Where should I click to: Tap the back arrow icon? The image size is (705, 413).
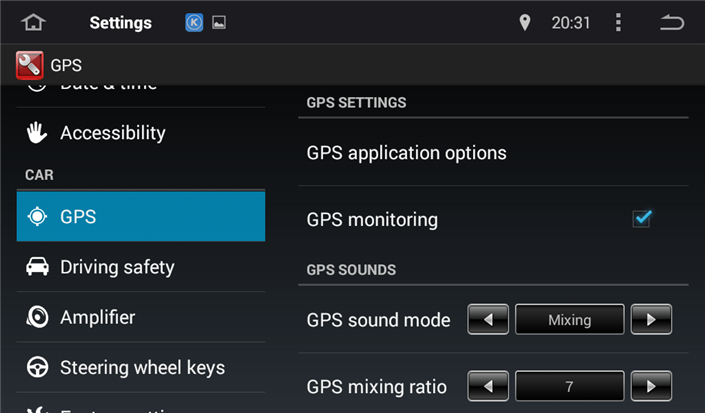click(672, 22)
